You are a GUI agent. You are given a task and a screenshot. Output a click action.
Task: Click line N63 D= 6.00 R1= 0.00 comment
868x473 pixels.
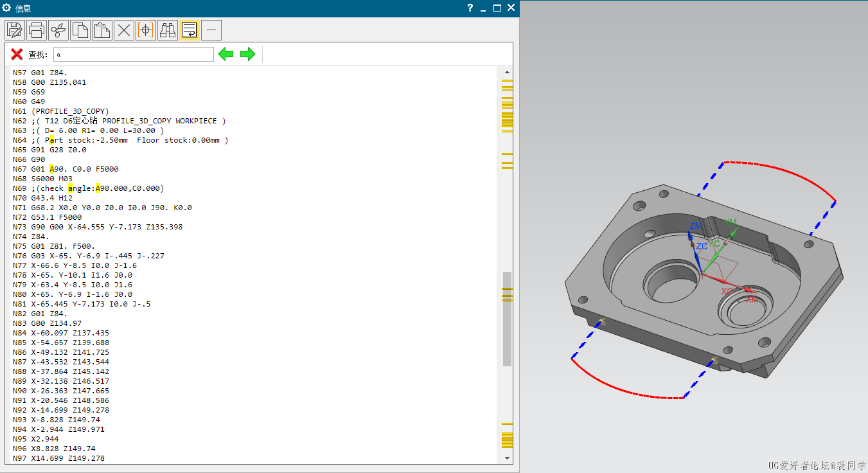[89, 130]
